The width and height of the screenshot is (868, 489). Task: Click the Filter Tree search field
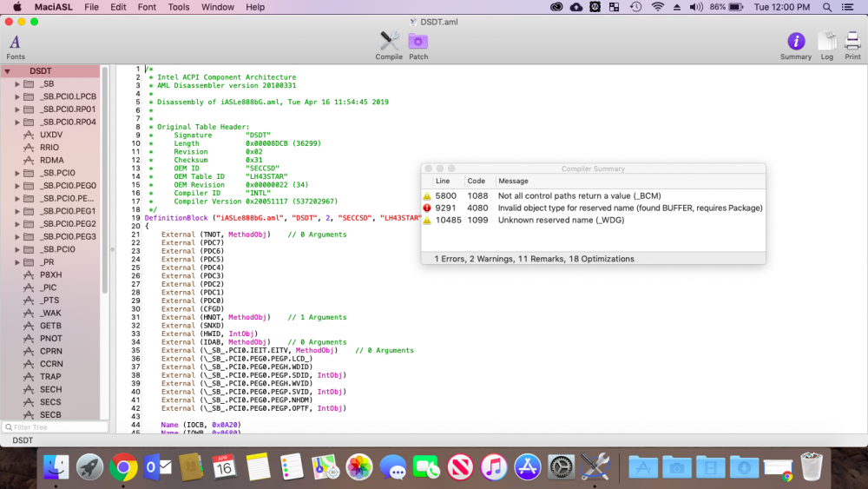click(x=56, y=427)
